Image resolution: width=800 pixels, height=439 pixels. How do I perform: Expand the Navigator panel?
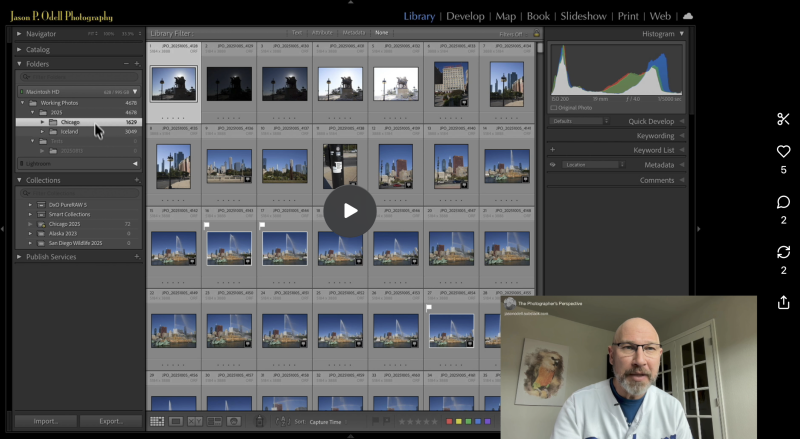click(x=19, y=34)
